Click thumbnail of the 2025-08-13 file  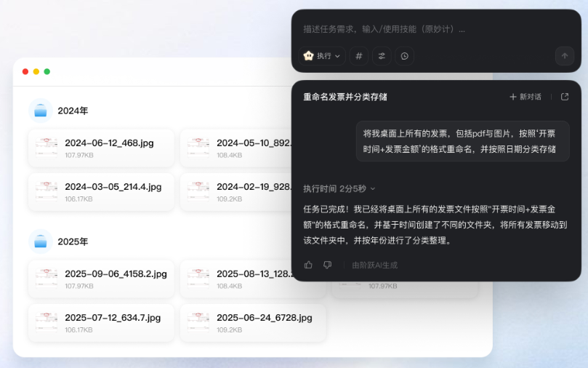198,279
